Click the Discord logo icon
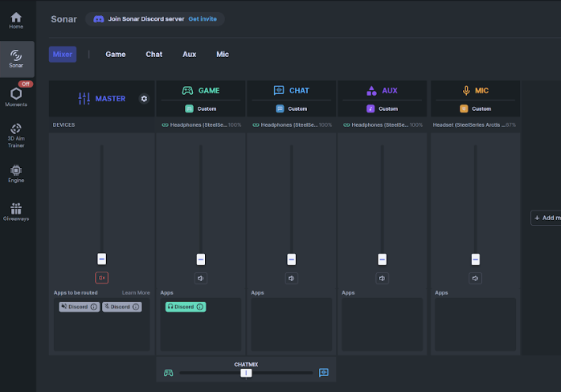This screenshot has height=392, width=561. point(99,19)
